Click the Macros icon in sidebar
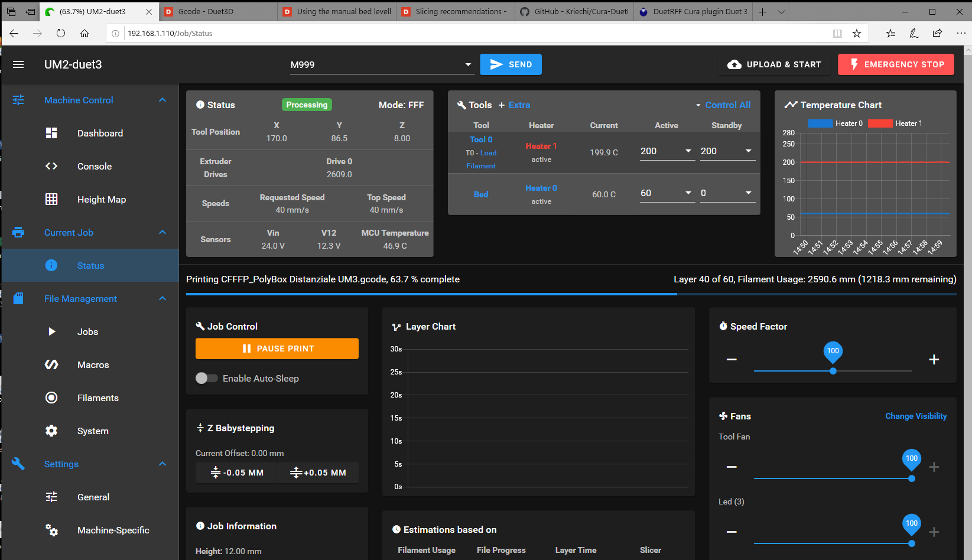Image resolution: width=972 pixels, height=560 pixels. point(51,364)
